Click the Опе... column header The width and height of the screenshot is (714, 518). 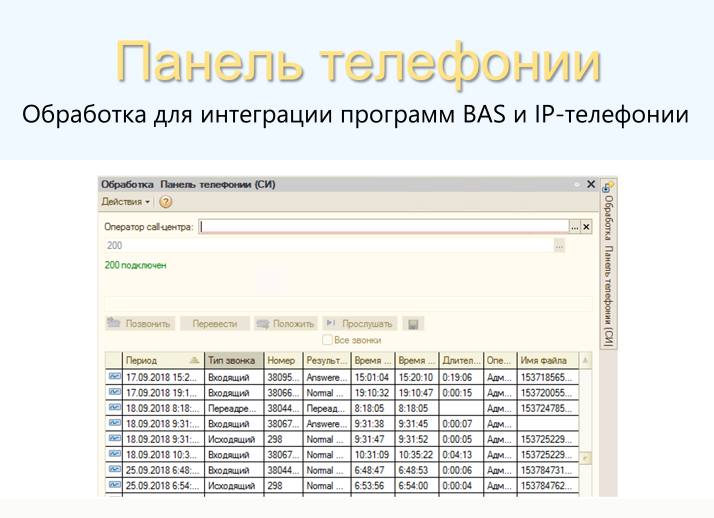click(x=500, y=360)
